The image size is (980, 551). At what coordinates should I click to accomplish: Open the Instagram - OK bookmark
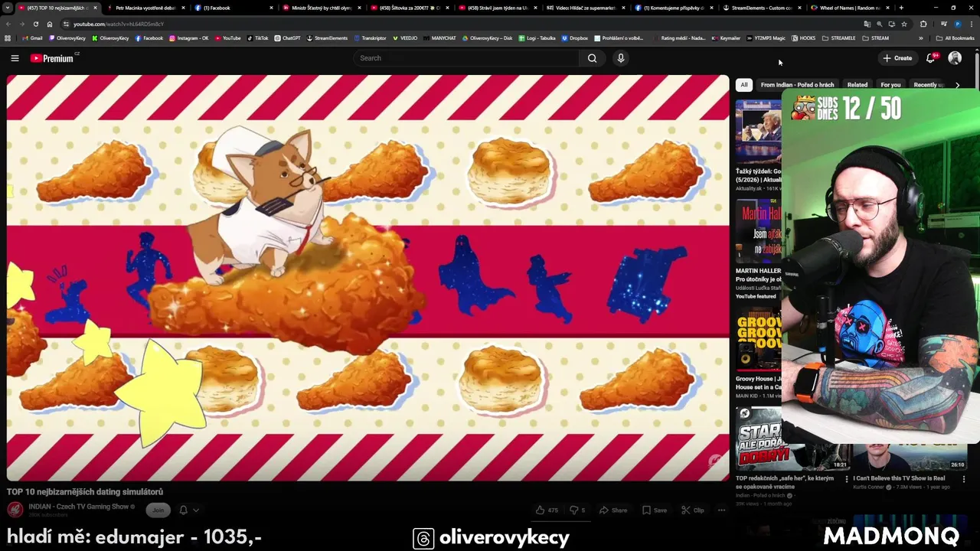188,37
